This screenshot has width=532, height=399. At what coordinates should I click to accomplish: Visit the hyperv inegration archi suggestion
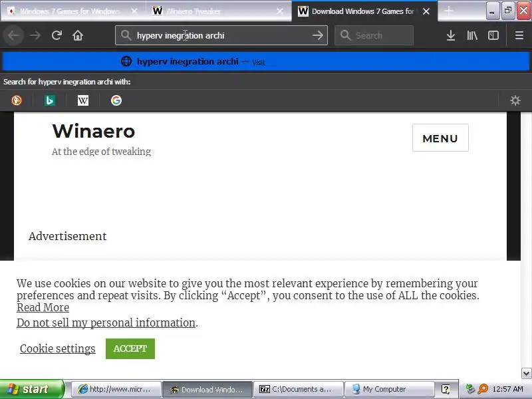click(x=266, y=61)
